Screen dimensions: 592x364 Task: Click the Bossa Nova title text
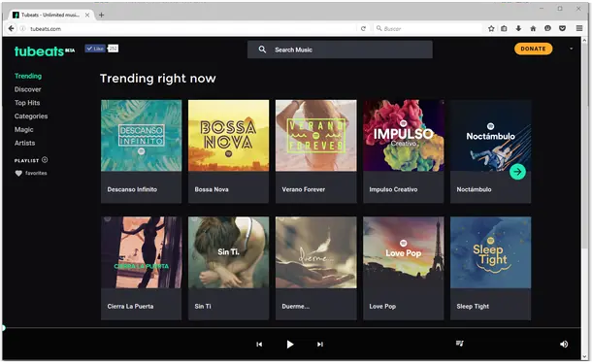pos(212,189)
